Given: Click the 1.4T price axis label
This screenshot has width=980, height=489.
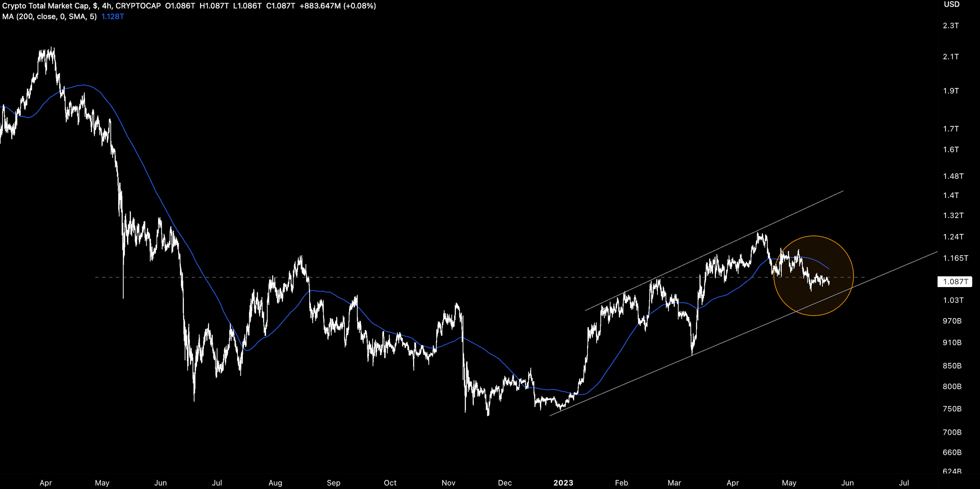Looking at the screenshot, I should pos(951,196).
